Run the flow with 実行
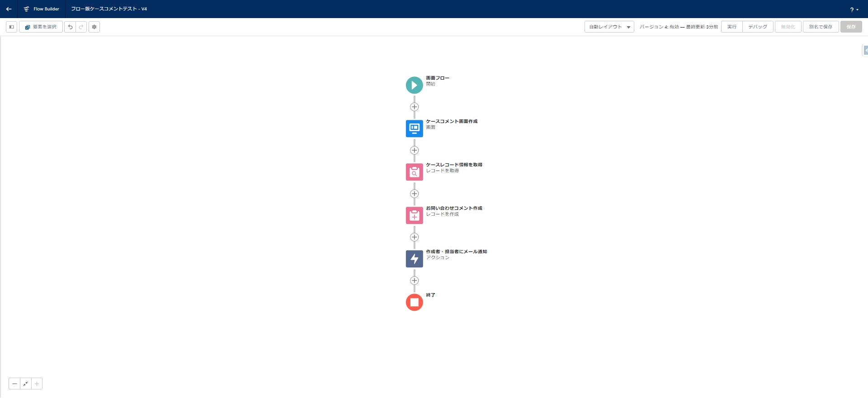 click(x=731, y=27)
